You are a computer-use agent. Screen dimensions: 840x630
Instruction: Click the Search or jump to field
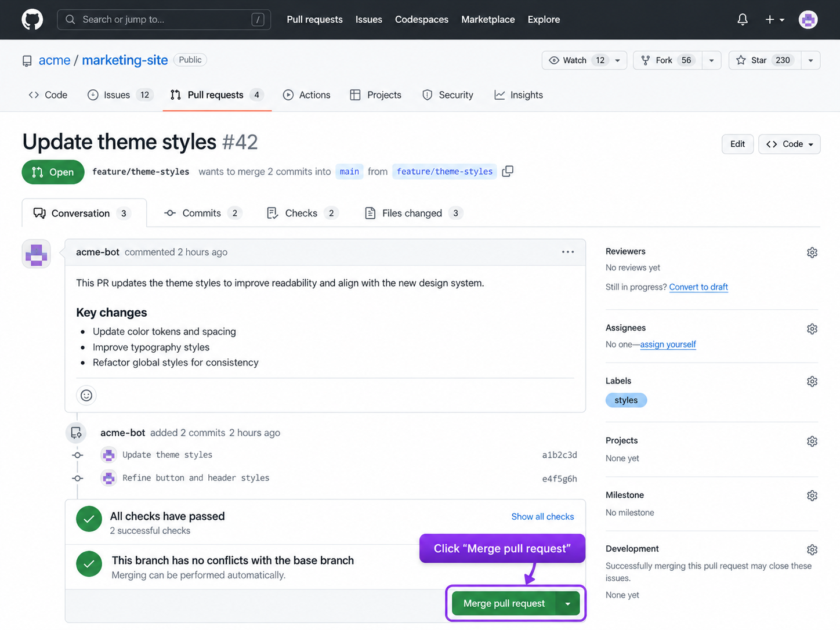click(164, 20)
